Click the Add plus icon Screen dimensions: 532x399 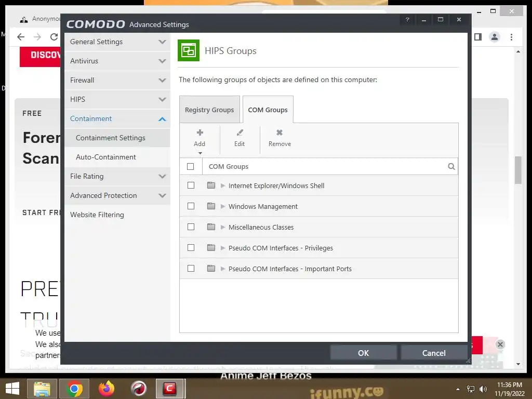click(200, 132)
